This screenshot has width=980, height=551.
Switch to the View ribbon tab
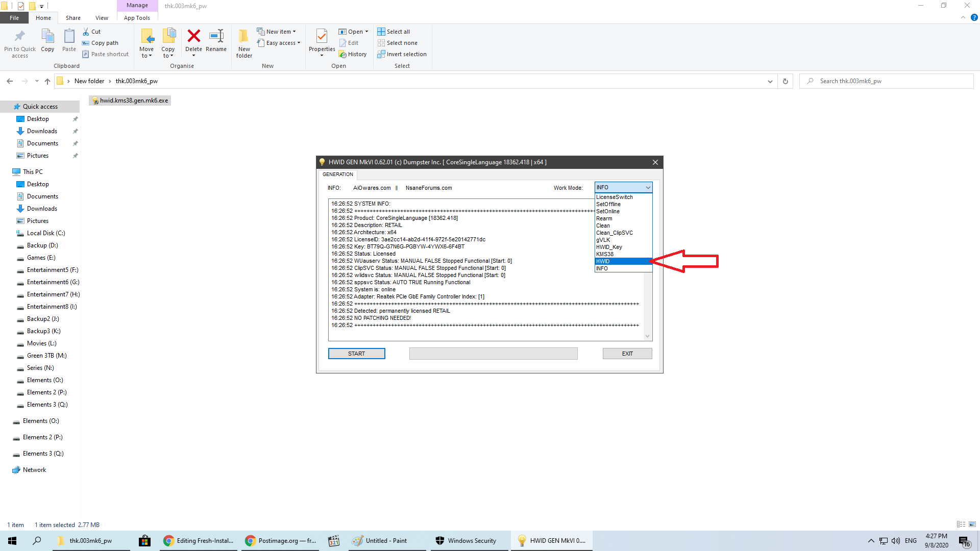point(102,18)
